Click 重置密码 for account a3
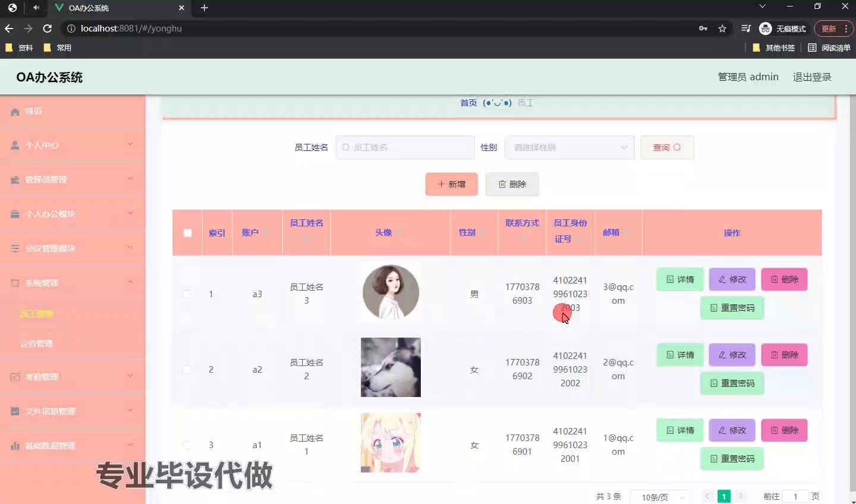The height and width of the screenshot is (504, 856). [732, 308]
